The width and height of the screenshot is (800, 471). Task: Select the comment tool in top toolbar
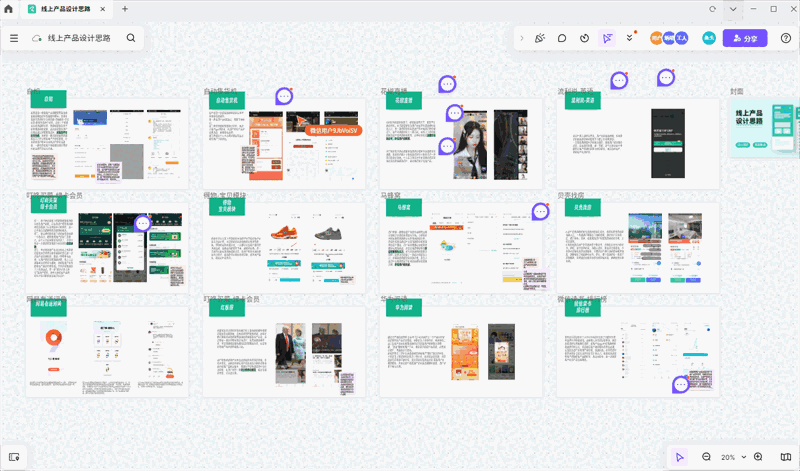coord(562,38)
